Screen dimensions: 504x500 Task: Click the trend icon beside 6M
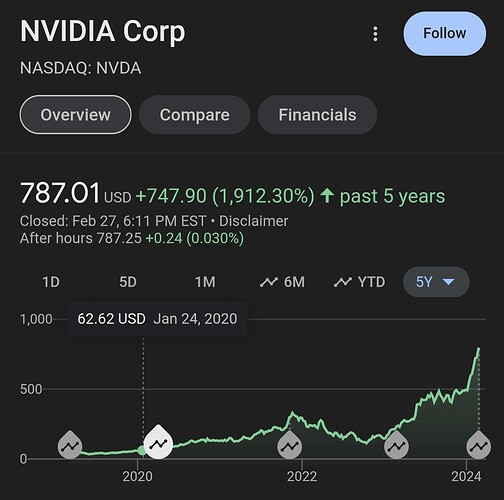[x=269, y=282]
